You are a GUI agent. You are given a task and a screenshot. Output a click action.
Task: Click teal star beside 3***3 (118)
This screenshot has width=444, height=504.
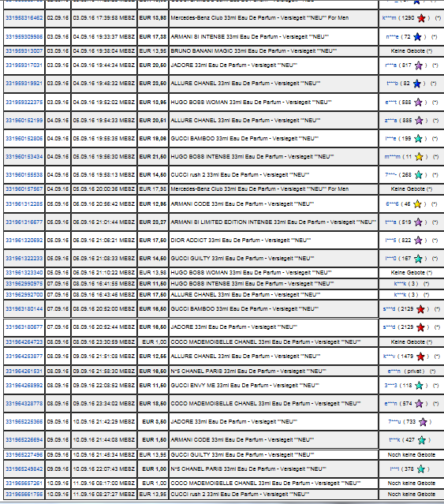419,386
